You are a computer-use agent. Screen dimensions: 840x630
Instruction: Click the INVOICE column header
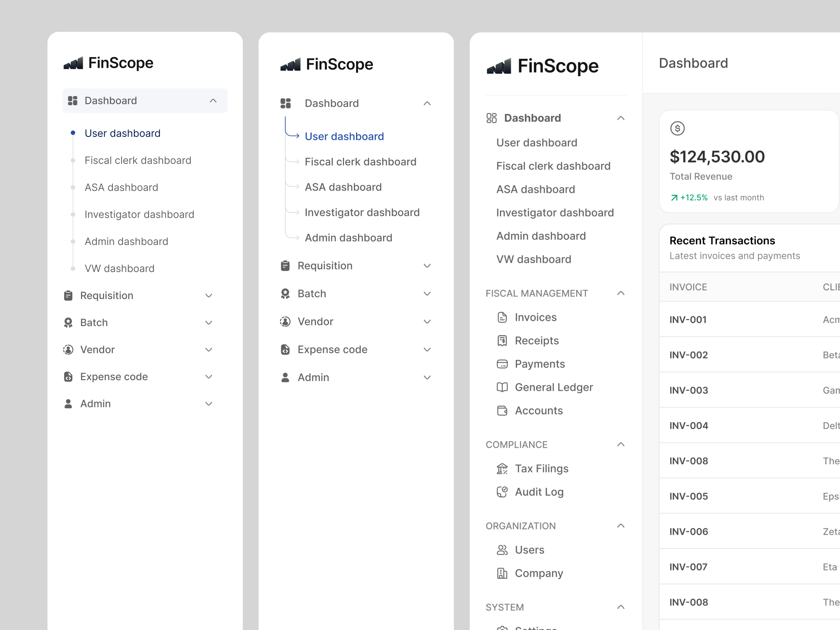pos(688,287)
